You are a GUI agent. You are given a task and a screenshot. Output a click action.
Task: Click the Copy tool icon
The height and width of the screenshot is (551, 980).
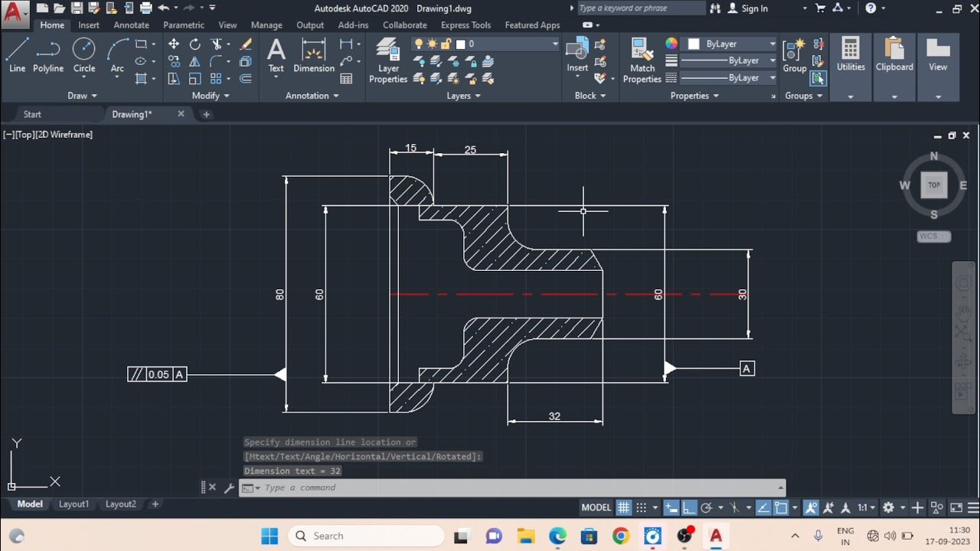(x=174, y=61)
